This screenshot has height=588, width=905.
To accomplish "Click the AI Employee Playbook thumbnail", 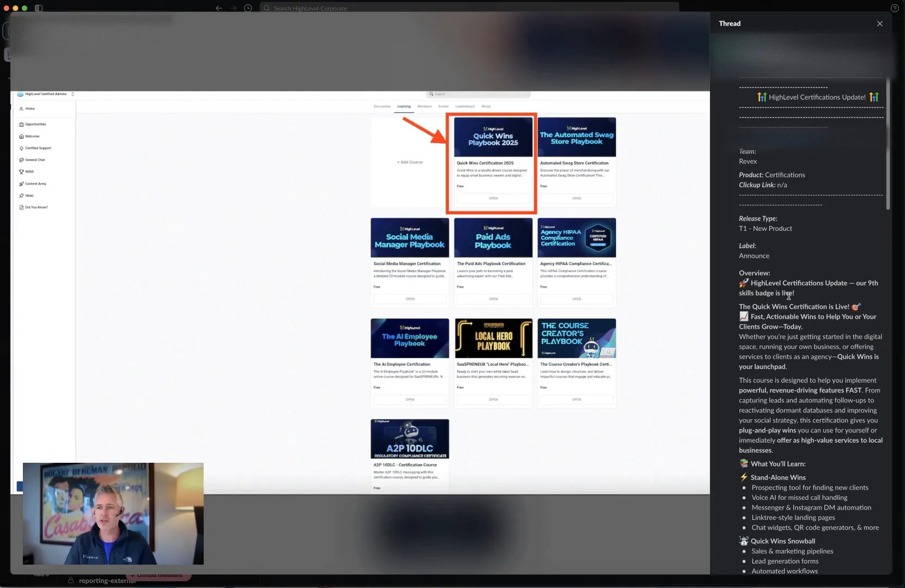I will coord(410,339).
